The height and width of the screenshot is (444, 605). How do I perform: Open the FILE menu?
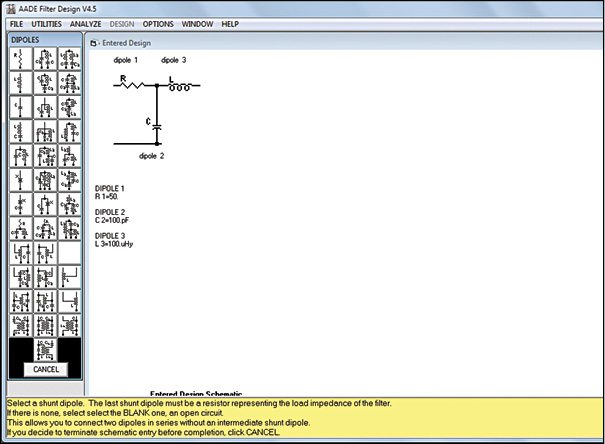pyautogui.click(x=16, y=23)
